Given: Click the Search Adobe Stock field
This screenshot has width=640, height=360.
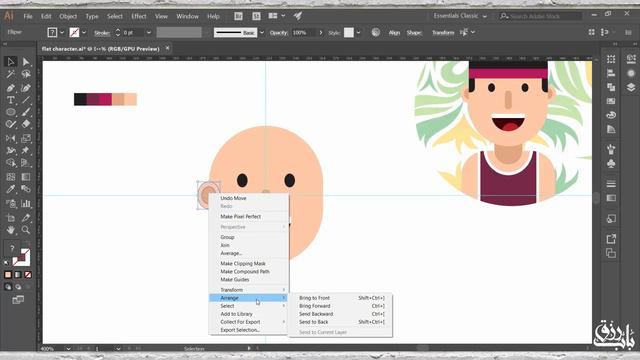Looking at the screenshot, I should (540, 16).
